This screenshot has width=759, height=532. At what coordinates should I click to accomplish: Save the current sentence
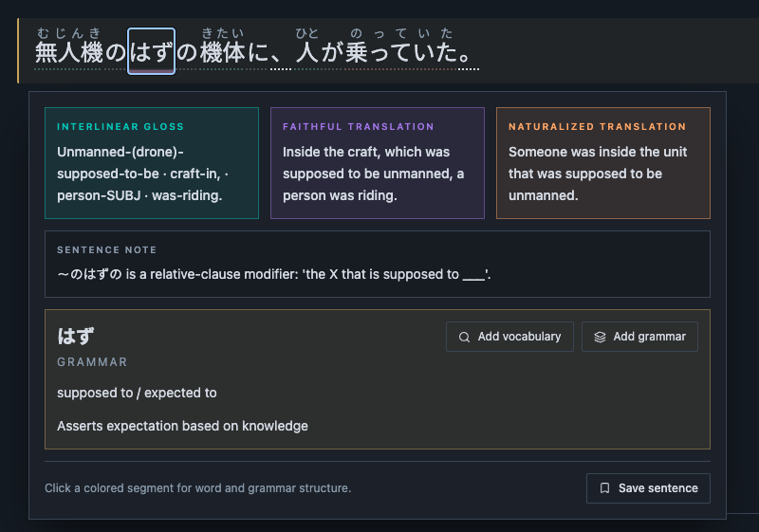pos(648,488)
